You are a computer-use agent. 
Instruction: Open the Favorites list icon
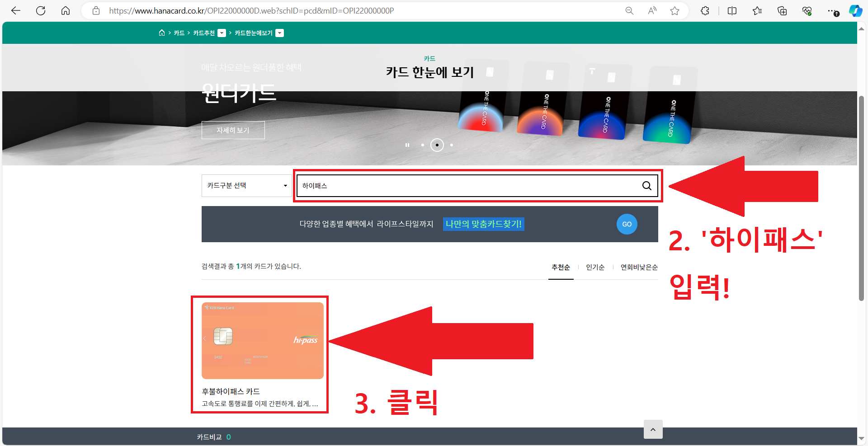757,11
